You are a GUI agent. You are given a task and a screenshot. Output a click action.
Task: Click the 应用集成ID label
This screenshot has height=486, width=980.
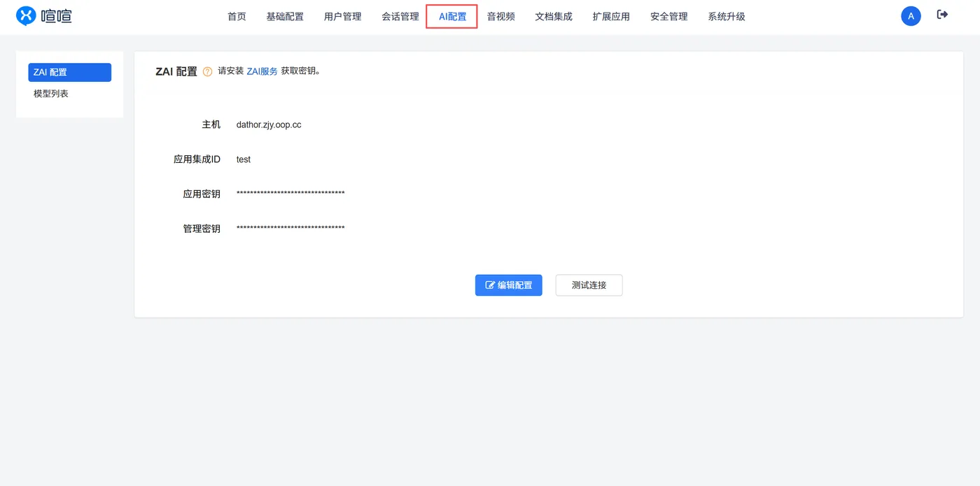(x=197, y=159)
